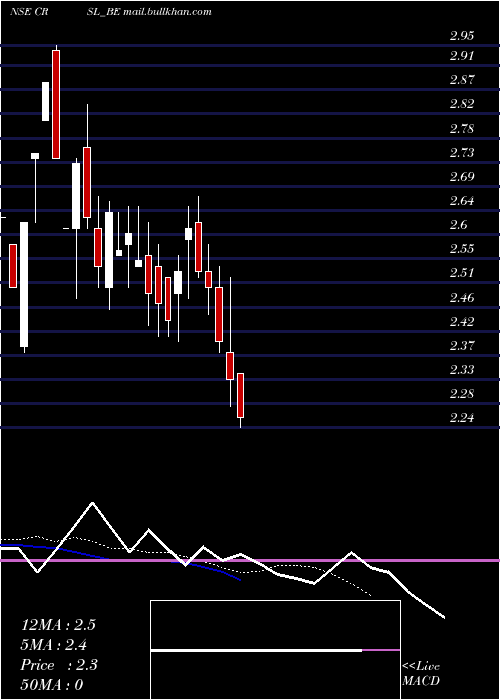Click the 2.55 price axis label
The width and height of the screenshot is (500, 700).
pyautogui.click(x=462, y=249)
